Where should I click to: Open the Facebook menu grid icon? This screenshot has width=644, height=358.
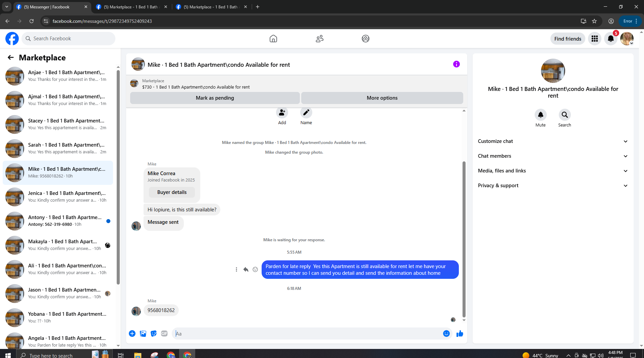click(x=595, y=39)
